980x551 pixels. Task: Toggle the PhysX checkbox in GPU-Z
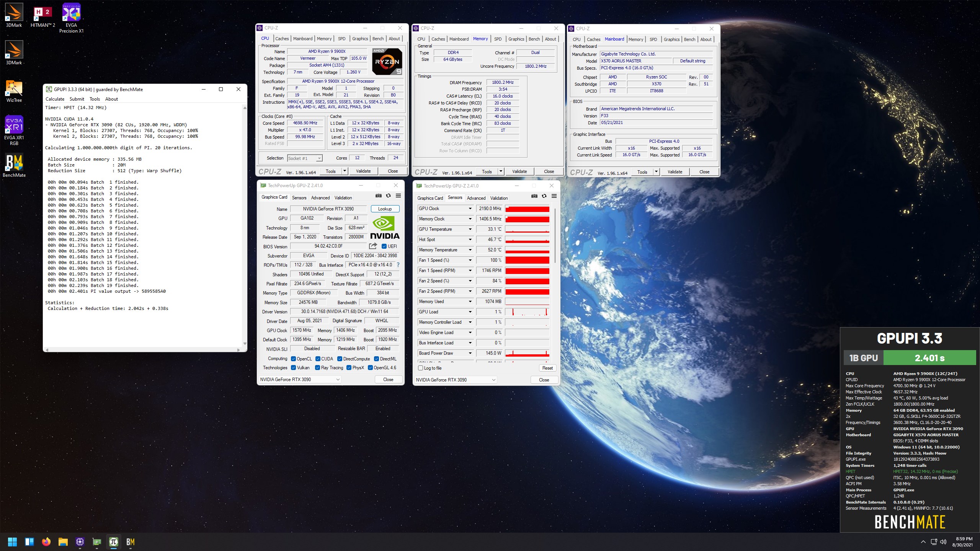349,368
